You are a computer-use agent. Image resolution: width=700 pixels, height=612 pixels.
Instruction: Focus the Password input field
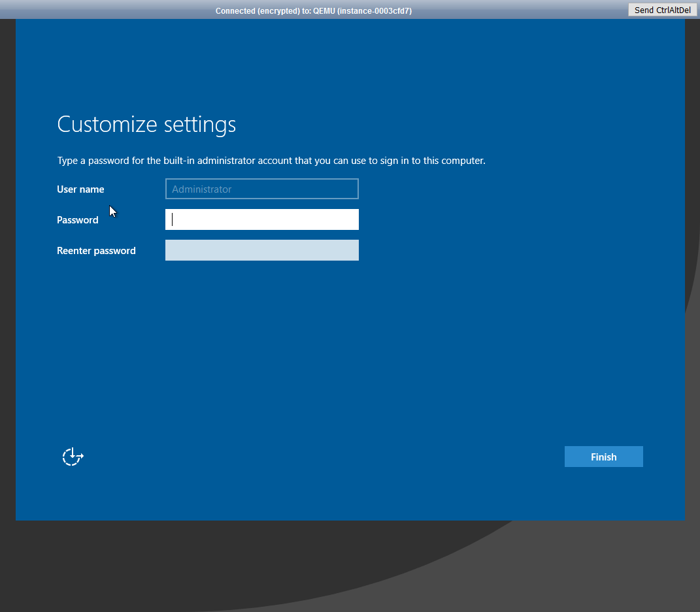[x=261, y=219]
